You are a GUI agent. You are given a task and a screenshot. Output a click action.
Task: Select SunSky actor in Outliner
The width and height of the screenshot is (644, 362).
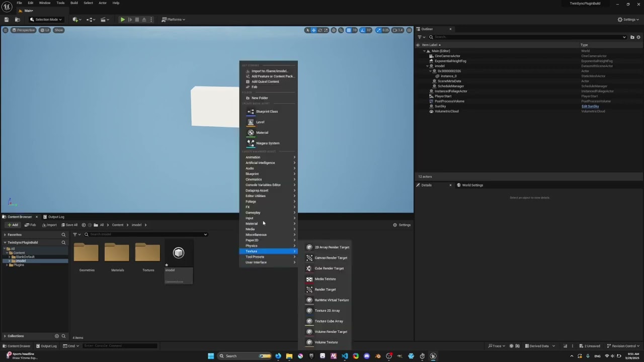point(440,106)
